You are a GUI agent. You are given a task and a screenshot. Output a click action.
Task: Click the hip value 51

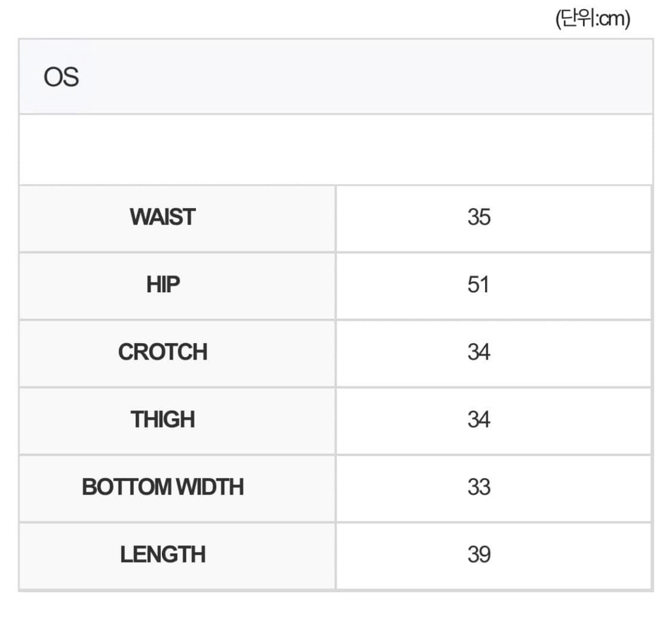coord(478,285)
